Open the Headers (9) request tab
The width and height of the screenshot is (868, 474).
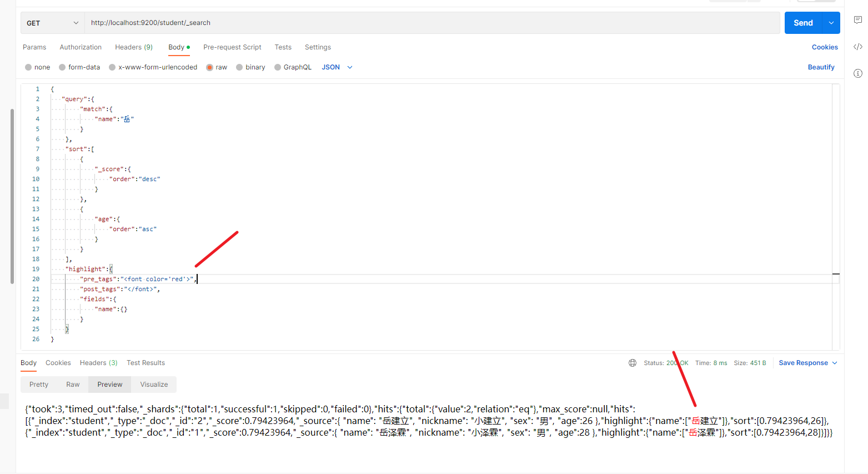[134, 47]
